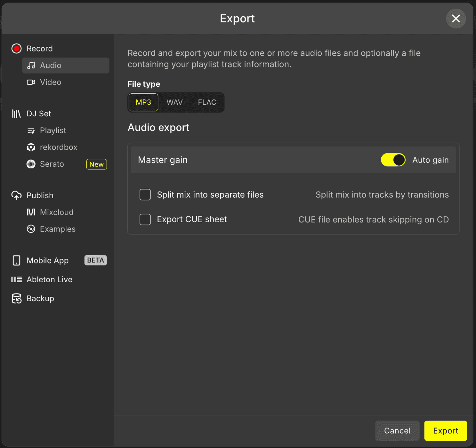This screenshot has height=448, width=476.
Task: Enable Split mix into separate files
Action: coord(145,194)
